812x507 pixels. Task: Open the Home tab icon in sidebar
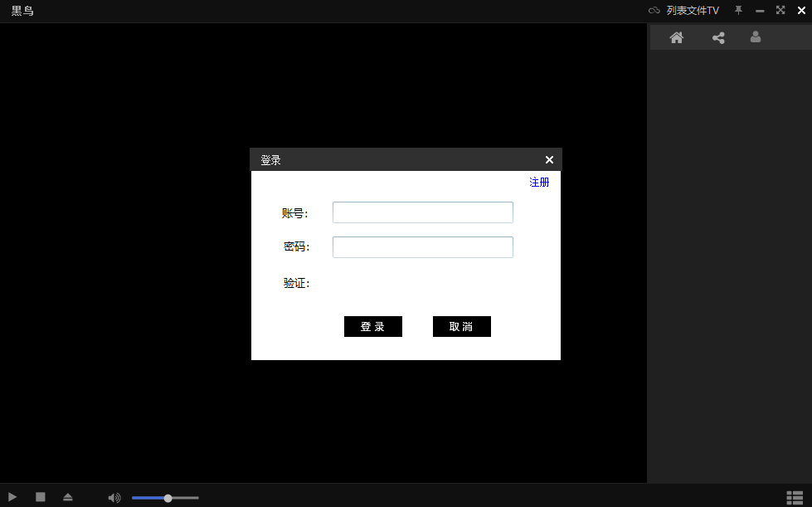click(x=676, y=37)
